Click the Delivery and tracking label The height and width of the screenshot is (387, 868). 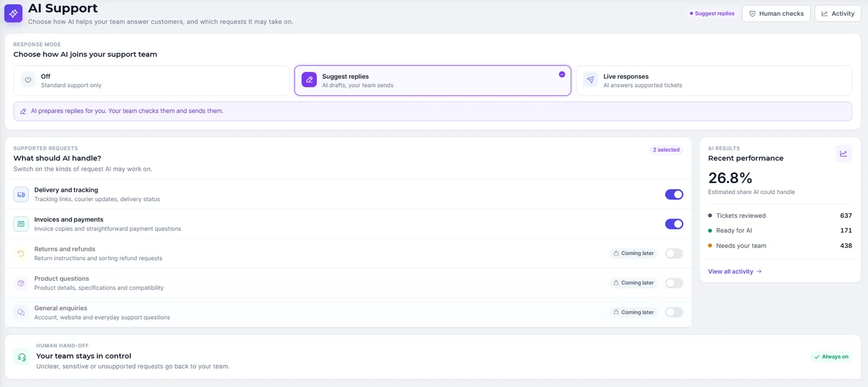pos(66,190)
